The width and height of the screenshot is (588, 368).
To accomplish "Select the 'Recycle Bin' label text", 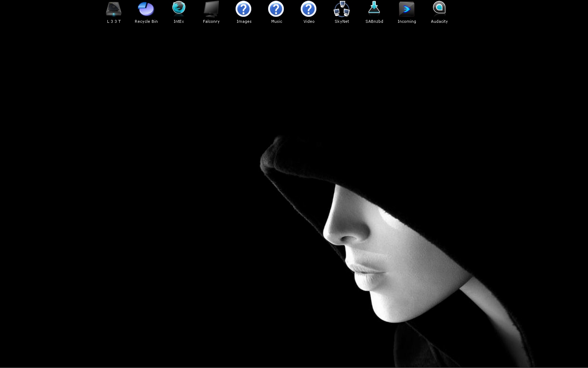I will [146, 21].
